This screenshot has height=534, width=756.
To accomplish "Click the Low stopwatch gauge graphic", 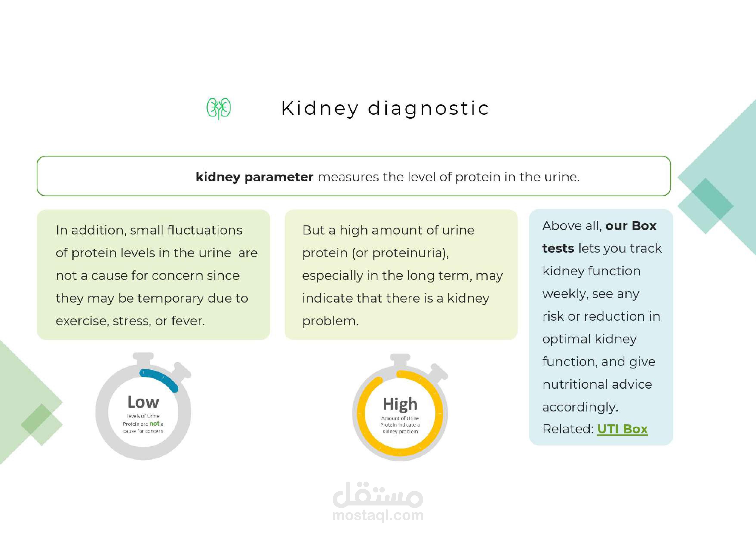I will pos(143,406).
